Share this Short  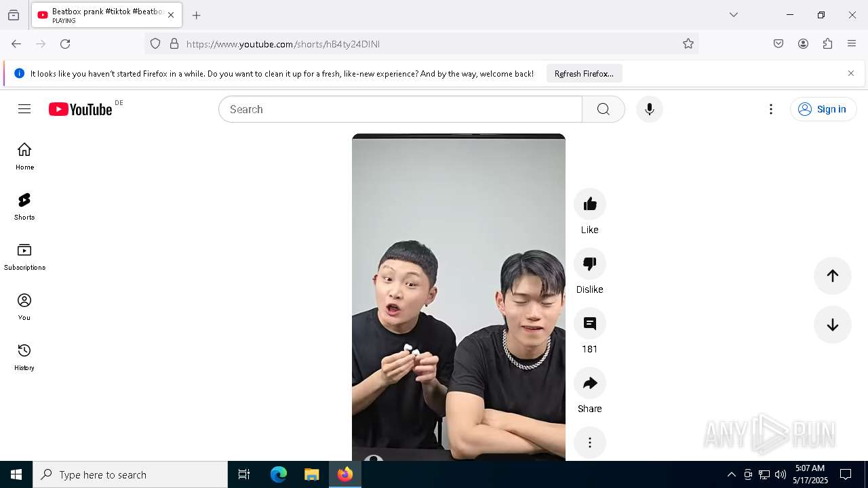tap(590, 383)
